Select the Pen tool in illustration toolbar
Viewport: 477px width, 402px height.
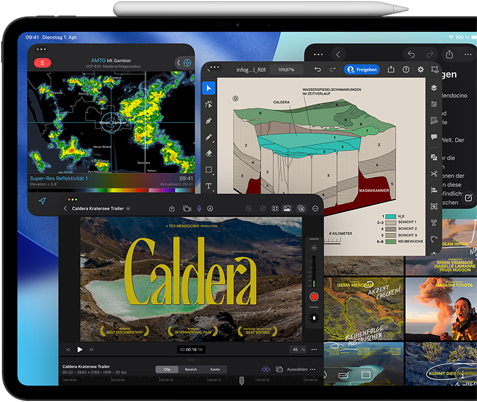coord(209,121)
